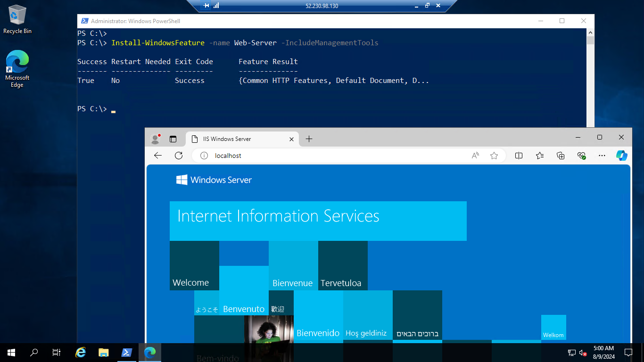Click the Edge profile avatar icon
The height and width of the screenshot is (362, 644).
tap(155, 139)
